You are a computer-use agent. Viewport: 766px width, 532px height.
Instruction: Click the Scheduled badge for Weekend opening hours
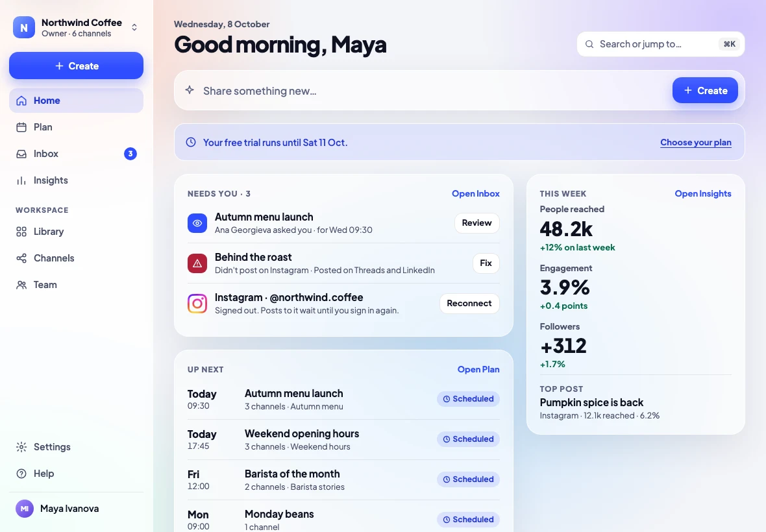point(468,439)
